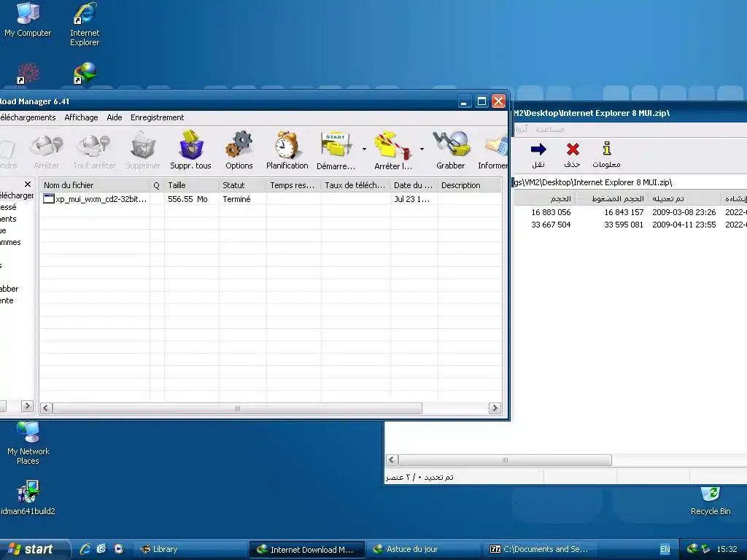This screenshot has width=747, height=560.
Task: Click side panel scroll right arrow
Action: [27, 405]
